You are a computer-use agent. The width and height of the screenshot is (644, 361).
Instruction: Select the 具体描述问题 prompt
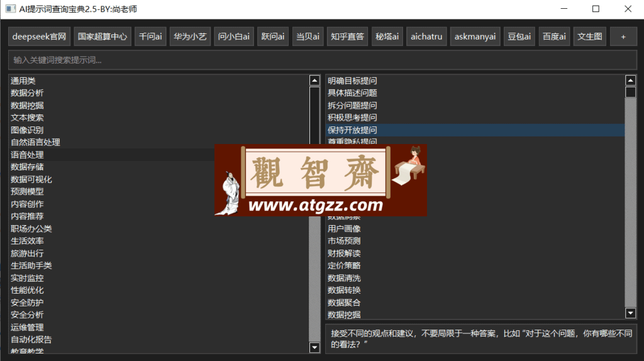point(475,93)
